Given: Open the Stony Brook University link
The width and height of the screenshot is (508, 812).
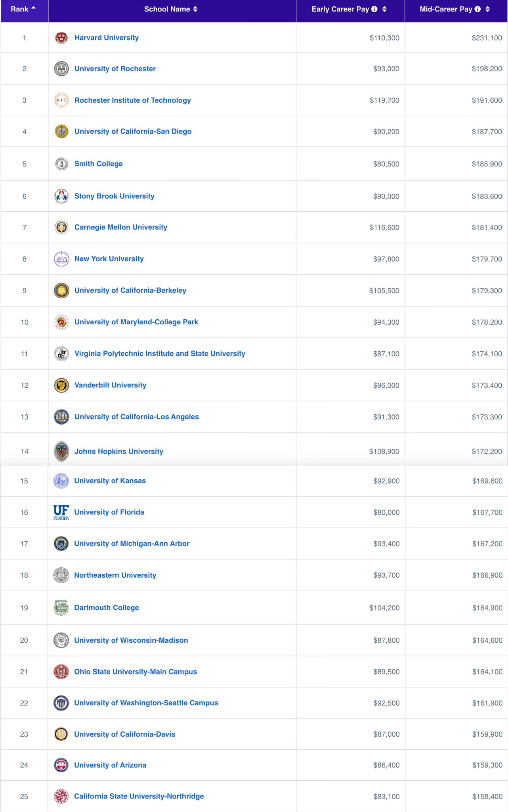Looking at the screenshot, I should click(x=115, y=196).
